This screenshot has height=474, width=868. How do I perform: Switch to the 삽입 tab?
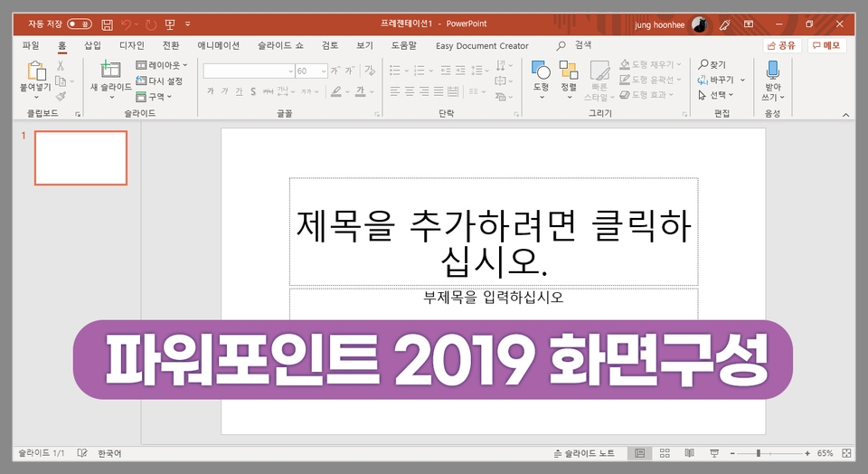pyautogui.click(x=92, y=45)
